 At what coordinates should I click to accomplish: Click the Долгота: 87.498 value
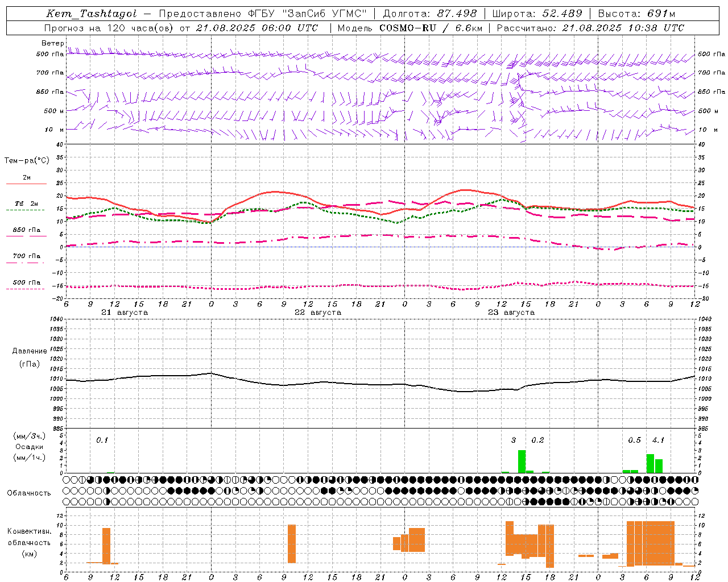click(x=430, y=14)
